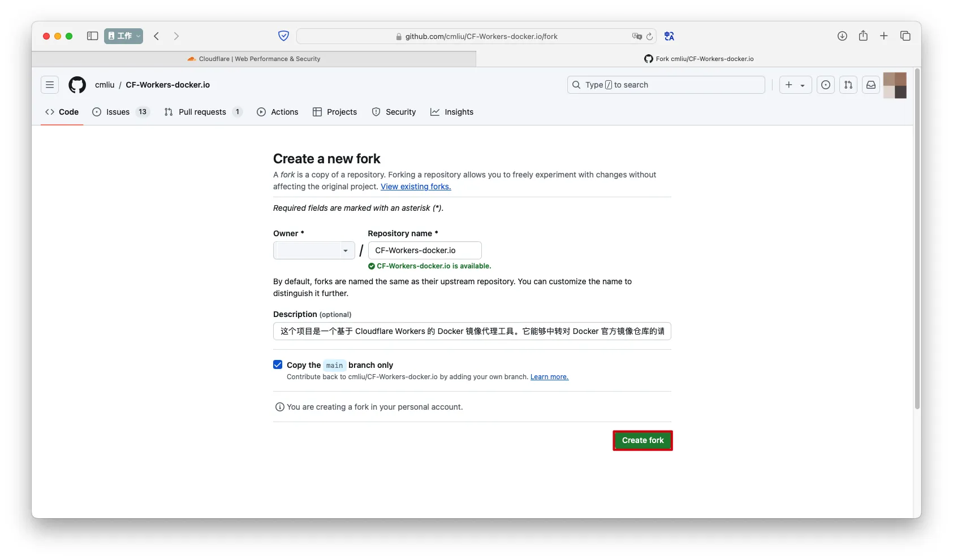Open a new Safari tab
Image resolution: width=953 pixels, height=560 pixels.
point(884,36)
